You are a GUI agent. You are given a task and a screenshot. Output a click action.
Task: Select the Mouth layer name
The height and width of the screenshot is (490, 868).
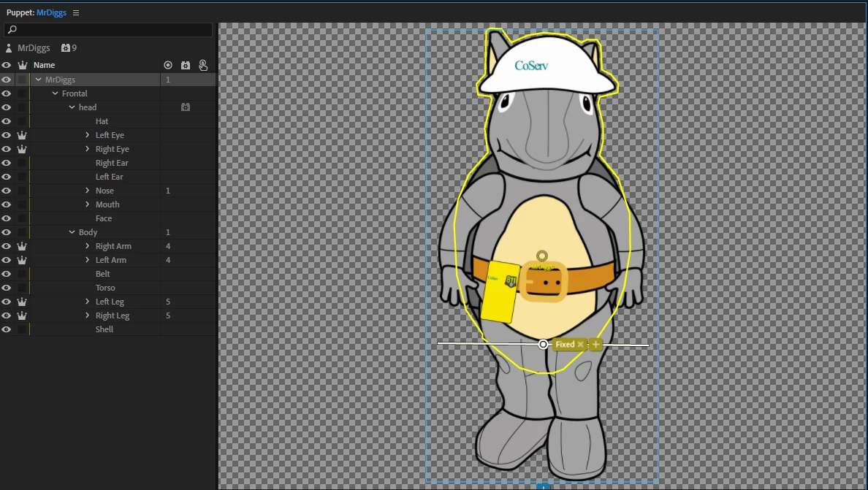click(107, 204)
